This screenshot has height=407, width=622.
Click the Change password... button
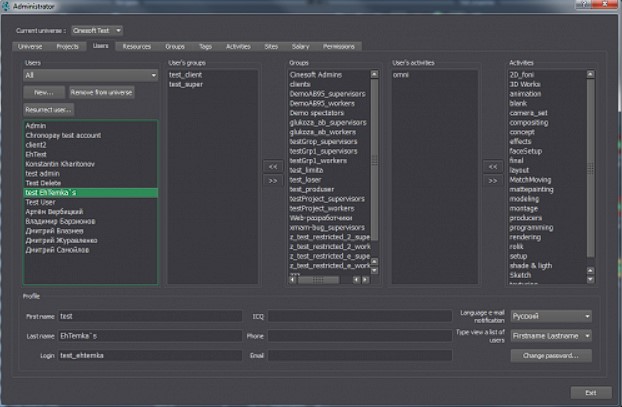pyautogui.click(x=551, y=355)
